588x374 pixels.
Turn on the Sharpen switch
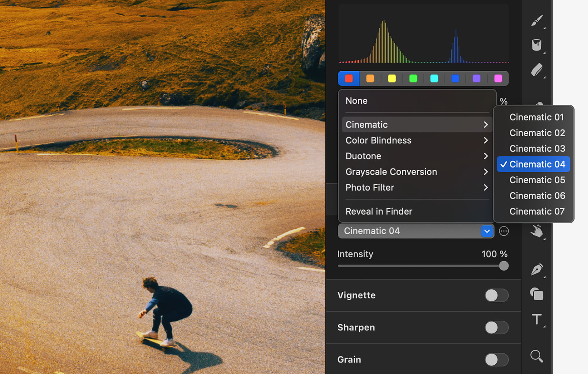(496, 327)
